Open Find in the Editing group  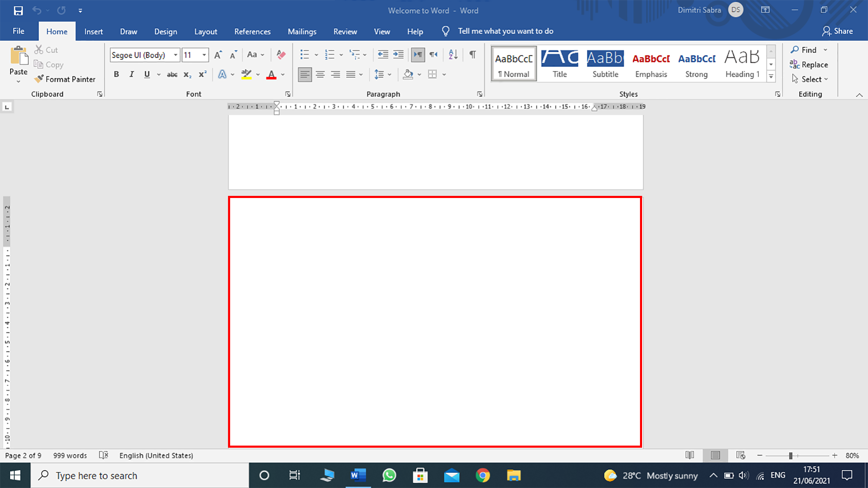point(805,50)
